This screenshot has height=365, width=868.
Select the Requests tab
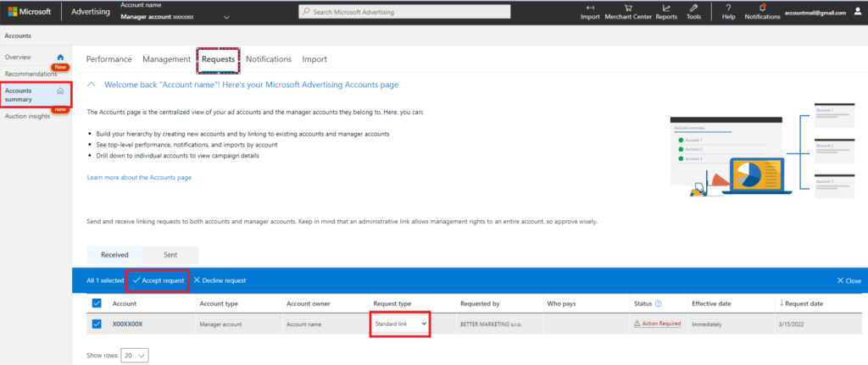click(218, 59)
